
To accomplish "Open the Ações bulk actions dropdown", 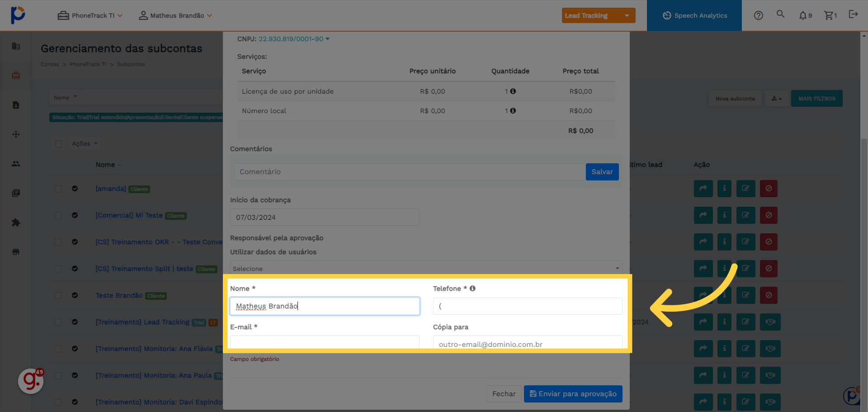I will [x=85, y=144].
